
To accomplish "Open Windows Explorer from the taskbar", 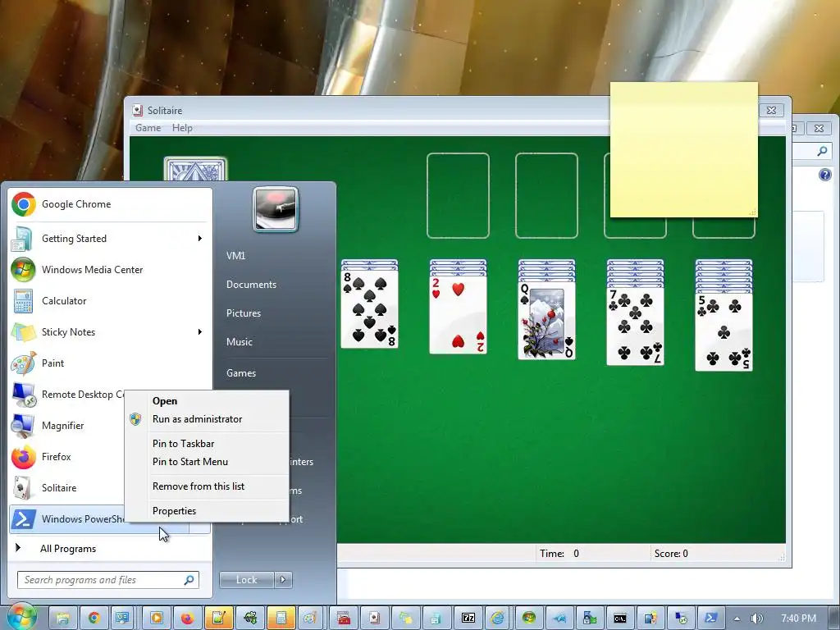I will 62,618.
